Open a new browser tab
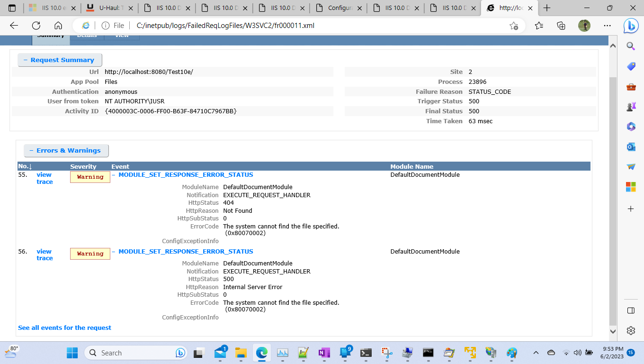The width and height of the screenshot is (644, 364). pyautogui.click(x=547, y=8)
